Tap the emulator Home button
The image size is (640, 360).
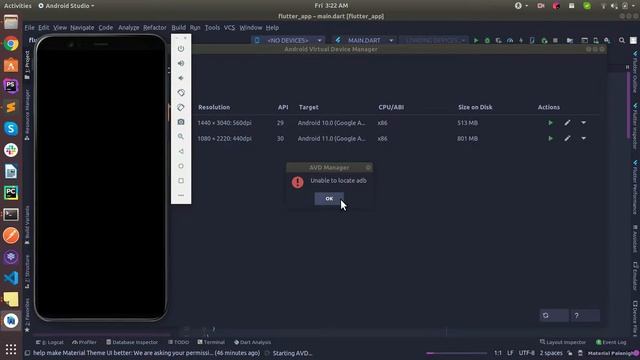coord(181,166)
